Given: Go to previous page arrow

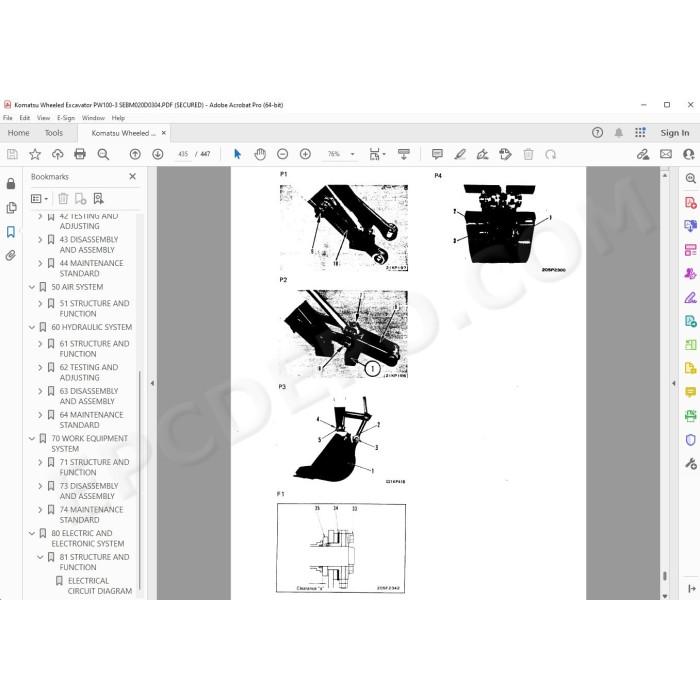Looking at the screenshot, I should (135, 154).
